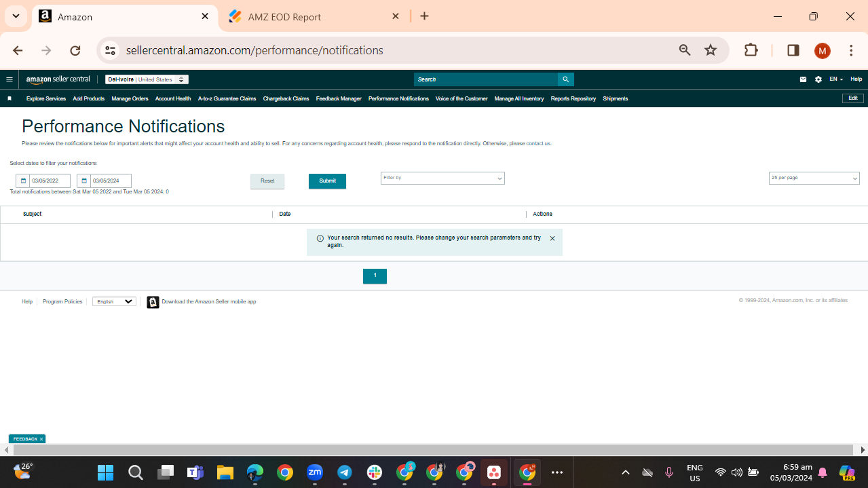The width and height of the screenshot is (868, 488).
Task: Open Telegram from the taskbar
Action: pyautogui.click(x=345, y=472)
